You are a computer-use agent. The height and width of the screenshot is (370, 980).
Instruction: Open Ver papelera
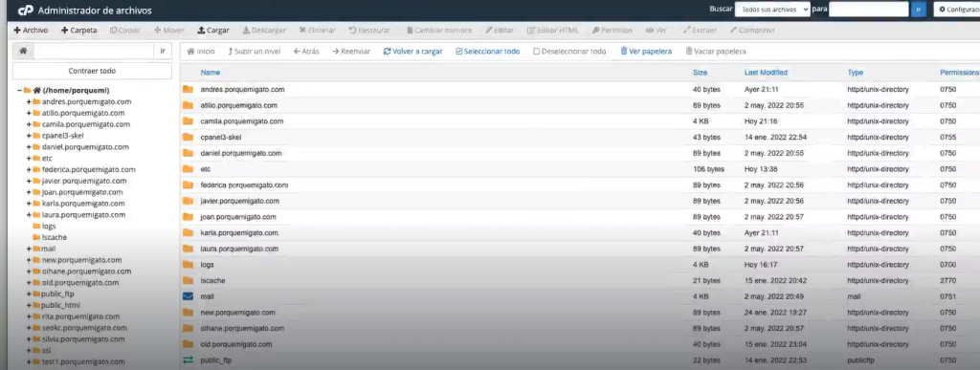pyautogui.click(x=646, y=52)
